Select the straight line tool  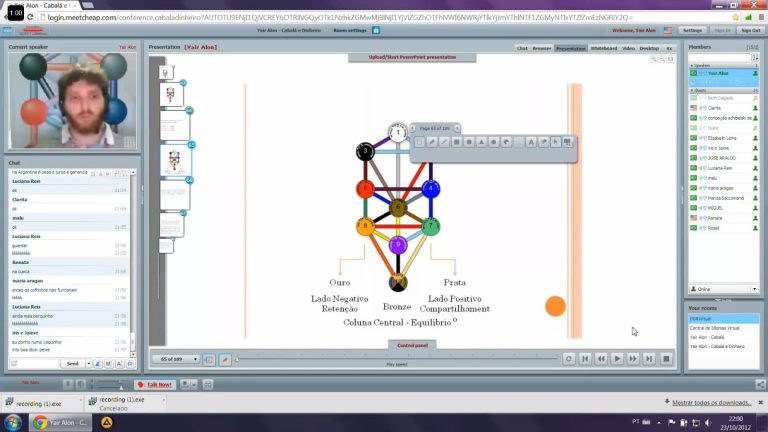pos(444,142)
